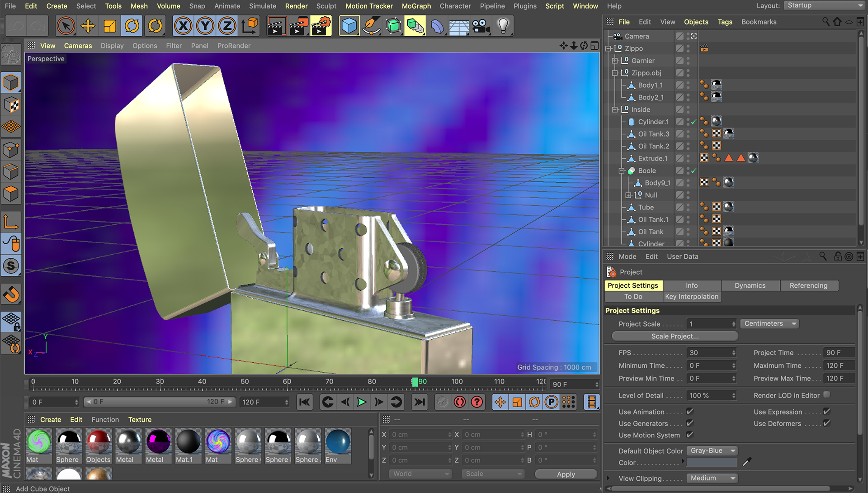Toggle Use Expression checkbox
This screenshot has height=493, width=868.
pos(827,412)
